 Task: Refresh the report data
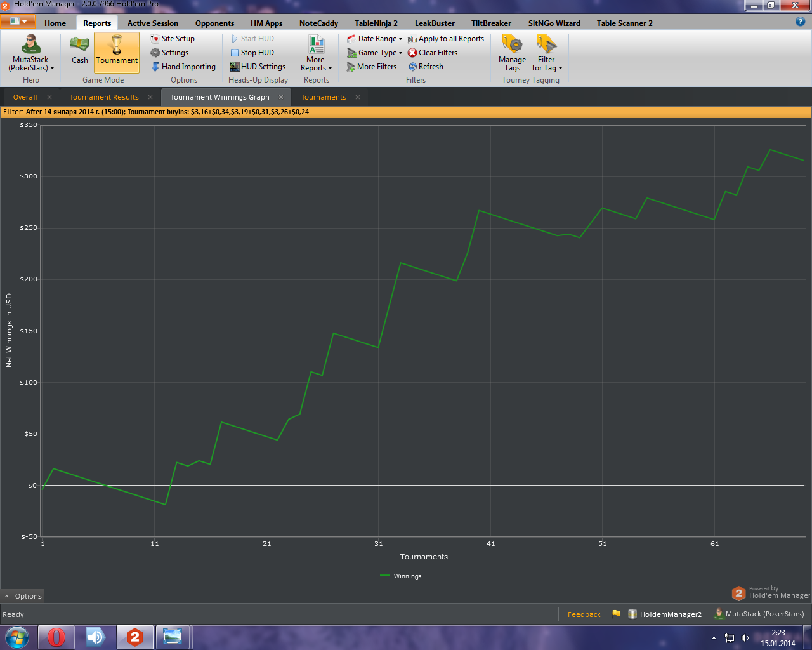426,67
